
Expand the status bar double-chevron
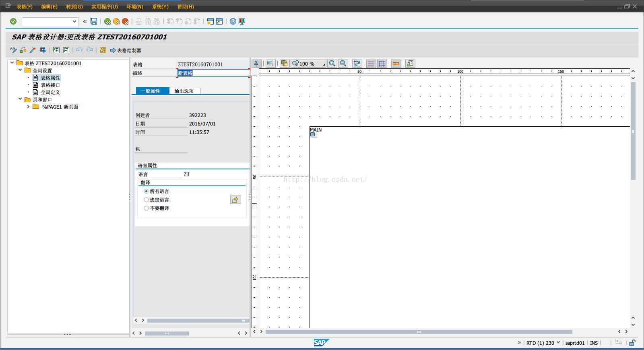coord(519,343)
